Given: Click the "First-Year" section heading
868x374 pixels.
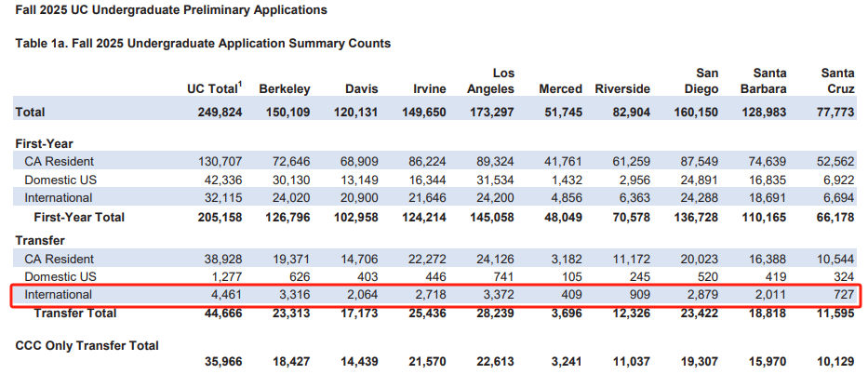Looking at the screenshot, I should [45, 144].
